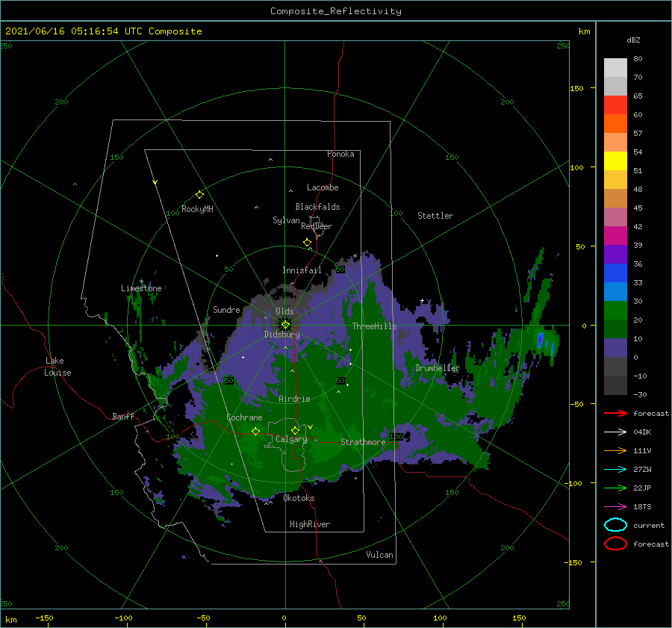Viewport: 672px width, 628px height.
Task: Click the magenta 18TS arrow icon
Action: coord(615,506)
